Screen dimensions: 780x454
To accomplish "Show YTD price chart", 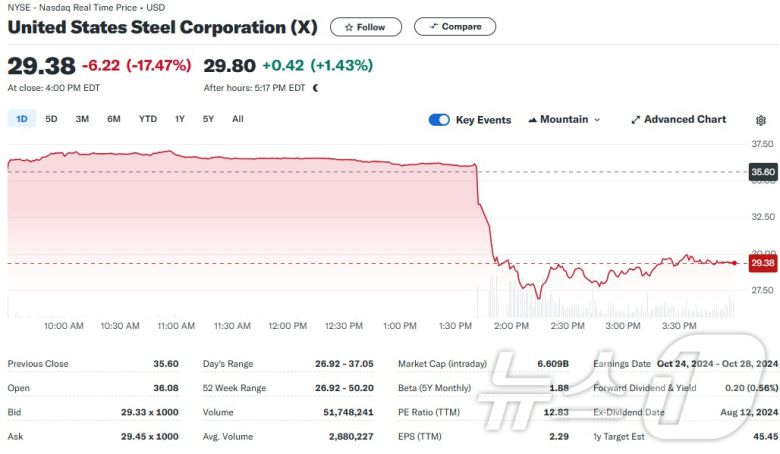I will click(148, 119).
